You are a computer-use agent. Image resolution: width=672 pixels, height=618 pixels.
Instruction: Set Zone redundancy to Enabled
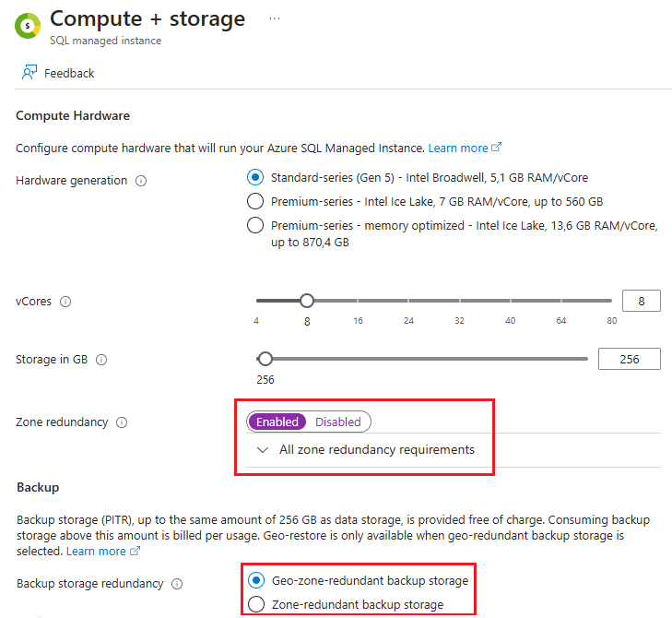(277, 422)
